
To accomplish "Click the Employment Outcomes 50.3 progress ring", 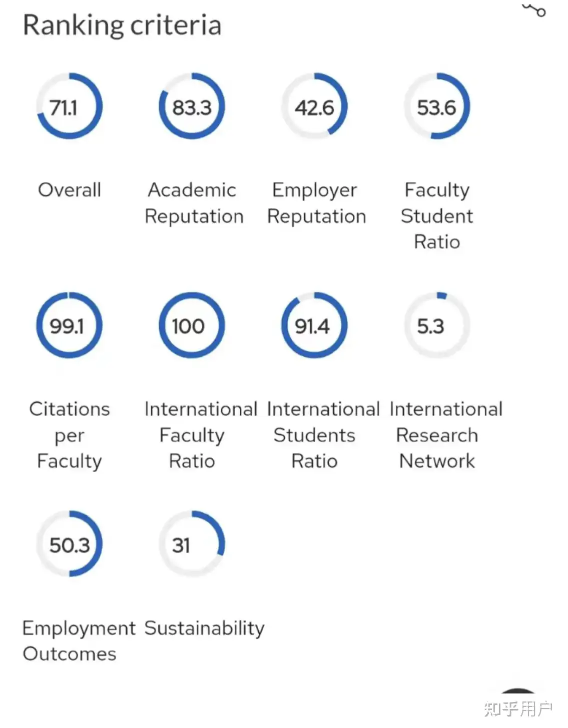I will click(69, 544).
